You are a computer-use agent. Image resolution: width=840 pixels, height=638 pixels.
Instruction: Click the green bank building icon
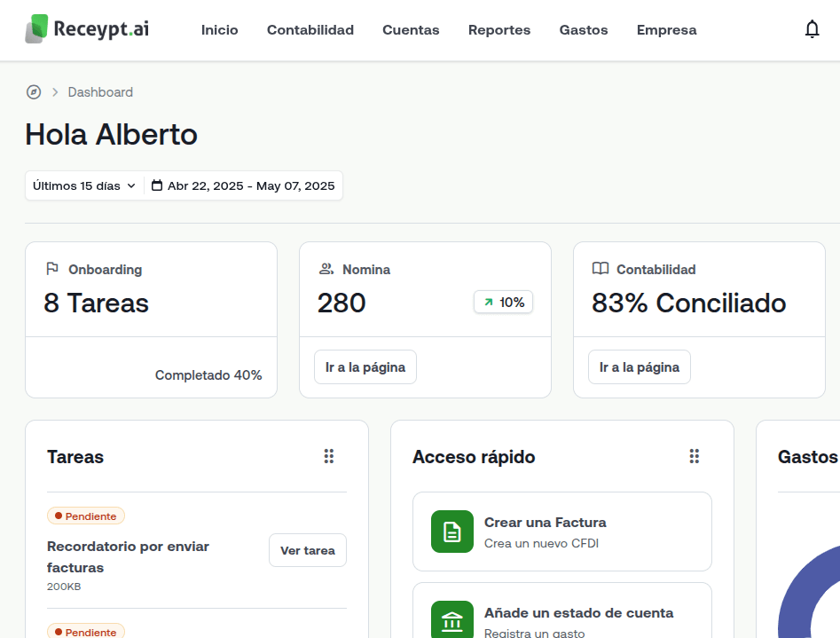pos(452,620)
